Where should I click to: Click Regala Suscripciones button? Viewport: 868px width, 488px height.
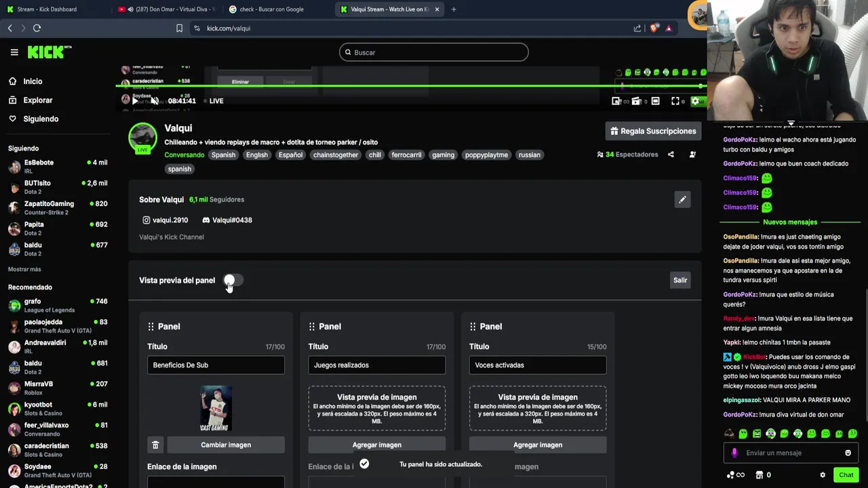(x=653, y=131)
